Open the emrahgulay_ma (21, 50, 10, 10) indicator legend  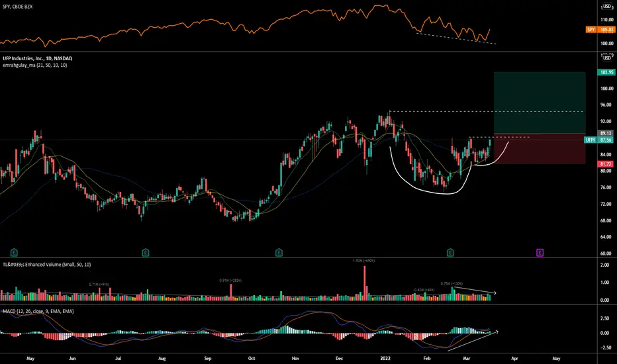click(35, 66)
